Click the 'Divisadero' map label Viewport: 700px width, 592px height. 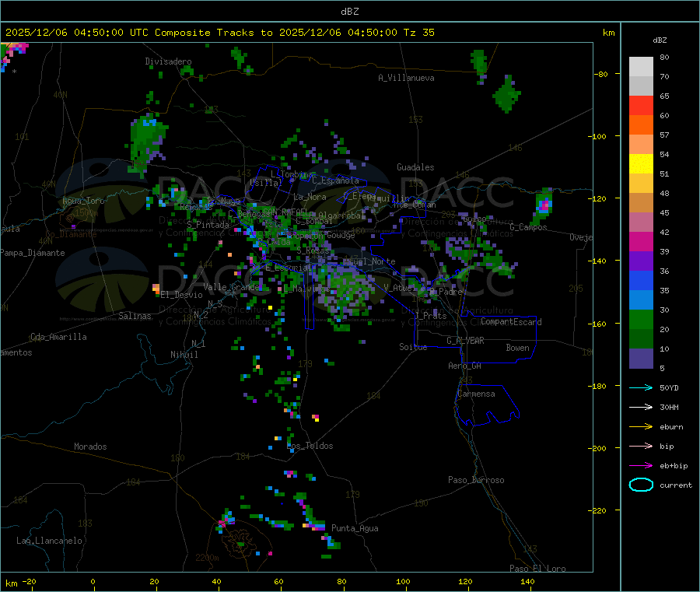click(168, 61)
